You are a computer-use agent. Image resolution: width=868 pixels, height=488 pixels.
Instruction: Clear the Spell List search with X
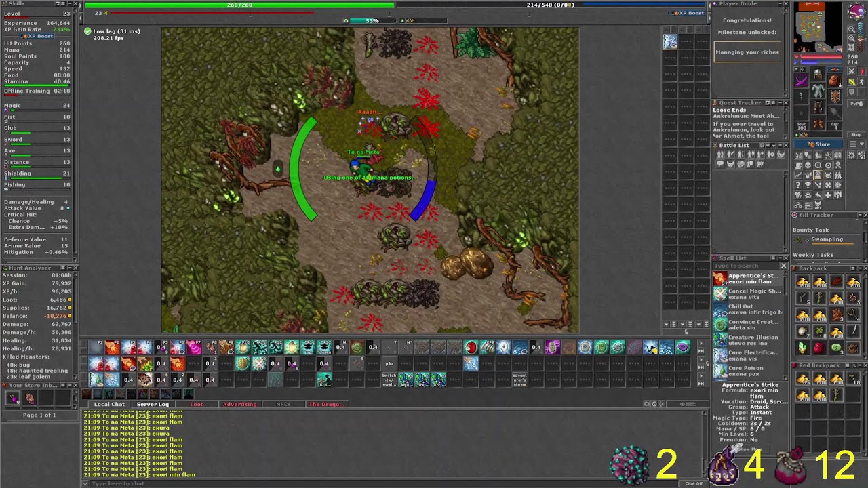[x=783, y=266]
